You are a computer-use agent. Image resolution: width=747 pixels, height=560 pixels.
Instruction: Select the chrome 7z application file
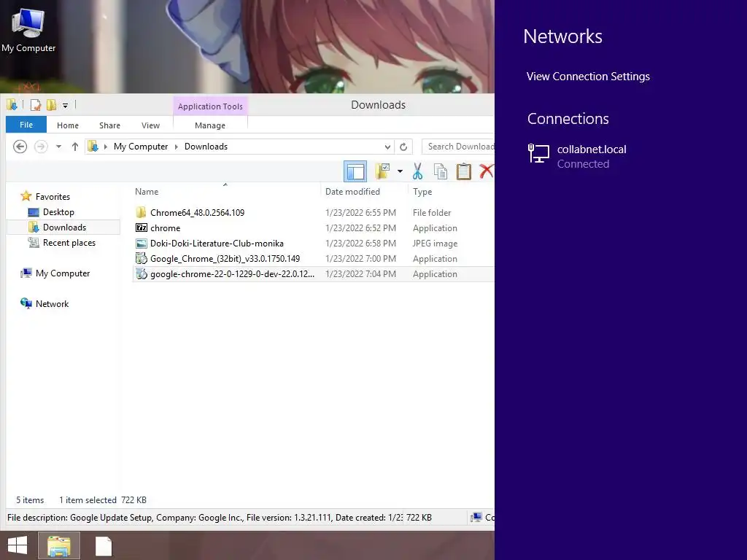pos(166,228)
